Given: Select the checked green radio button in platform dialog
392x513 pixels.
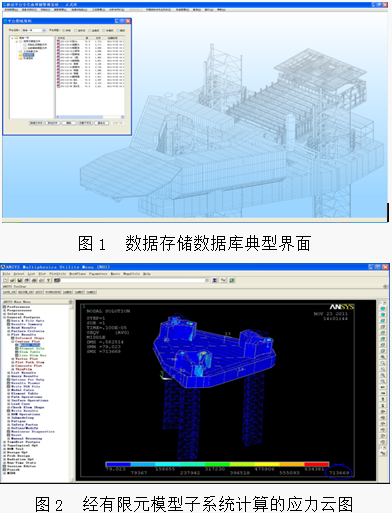Looking at the screenshot, I should pos(63,30).
